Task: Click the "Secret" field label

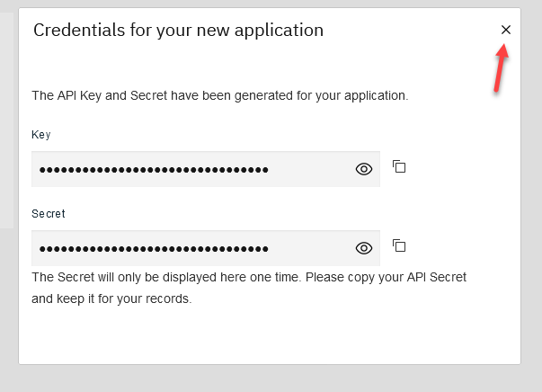Action: [49, 214]
